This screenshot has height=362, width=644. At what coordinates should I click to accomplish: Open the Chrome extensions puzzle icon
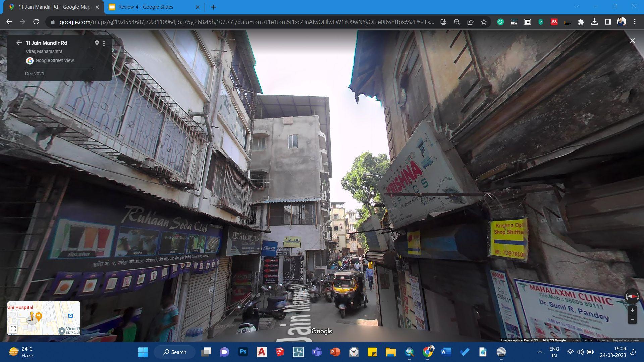581,22
